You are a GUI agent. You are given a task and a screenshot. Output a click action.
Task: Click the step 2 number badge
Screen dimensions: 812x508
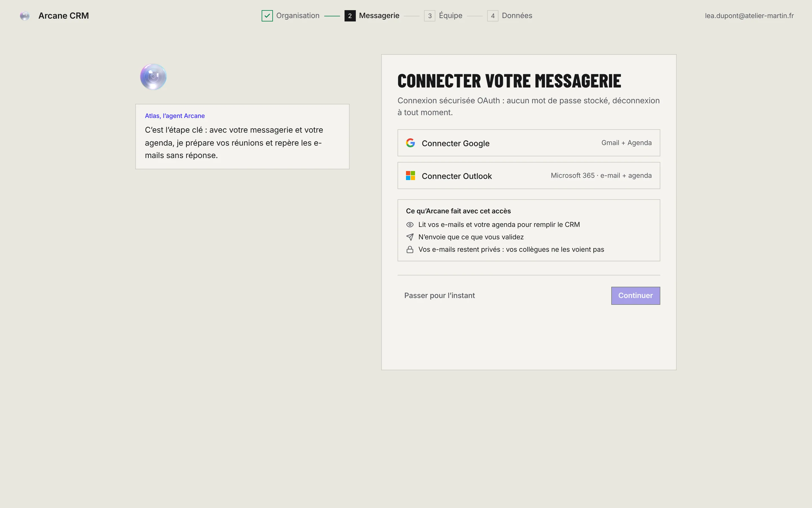click(350, 16)
